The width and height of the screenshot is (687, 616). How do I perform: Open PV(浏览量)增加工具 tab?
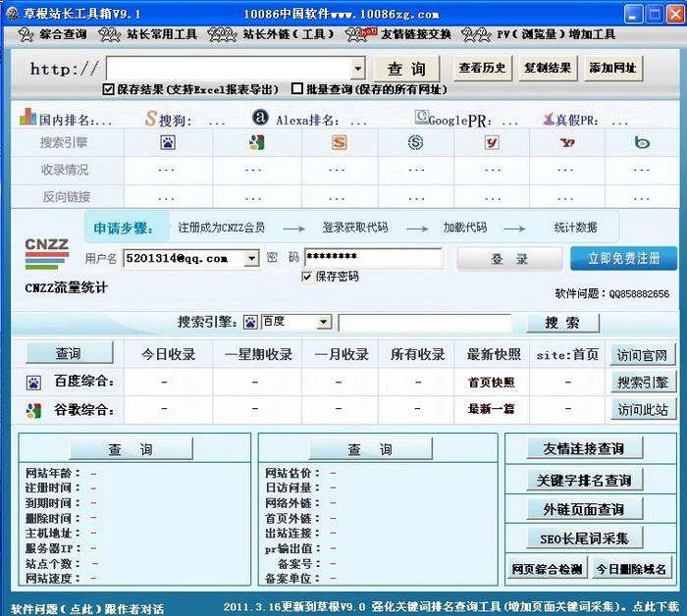pos(539,34)
